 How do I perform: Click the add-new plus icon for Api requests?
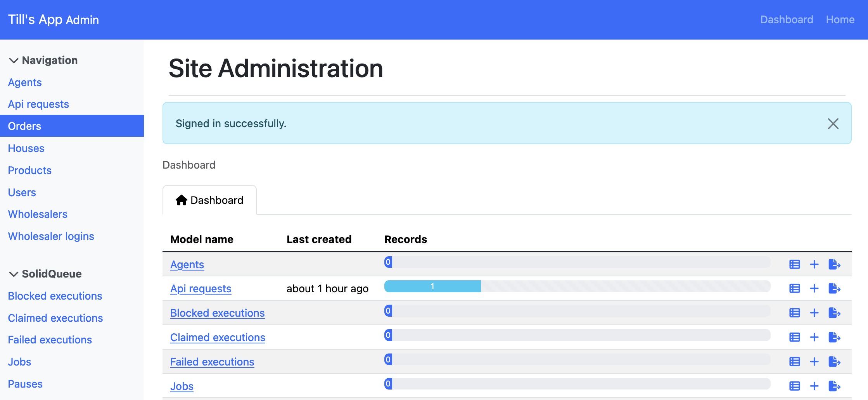click(x=814, y=288)
